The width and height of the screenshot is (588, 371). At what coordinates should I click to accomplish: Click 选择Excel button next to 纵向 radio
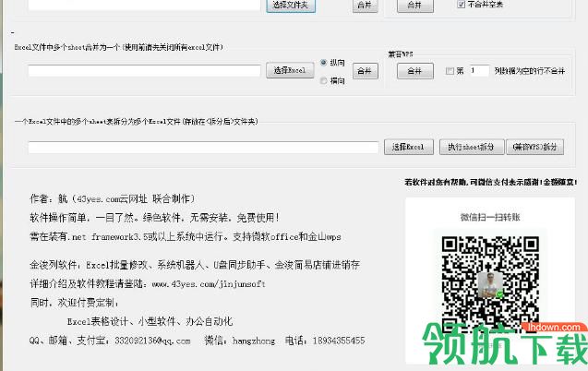pyautogui.click(x=290, y=70)
